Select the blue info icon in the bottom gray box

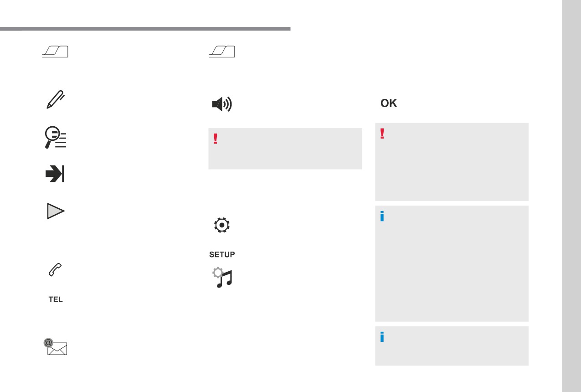(x=382, y=337)
